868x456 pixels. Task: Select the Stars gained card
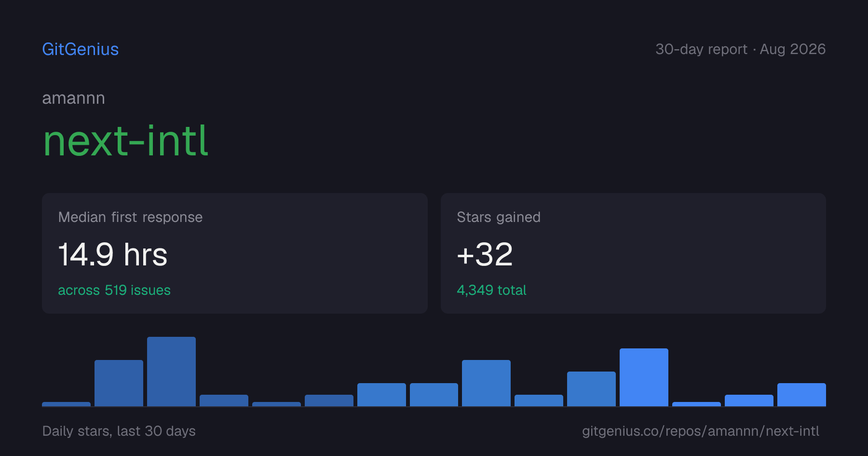pyautogui.click(x=633, y=253)
